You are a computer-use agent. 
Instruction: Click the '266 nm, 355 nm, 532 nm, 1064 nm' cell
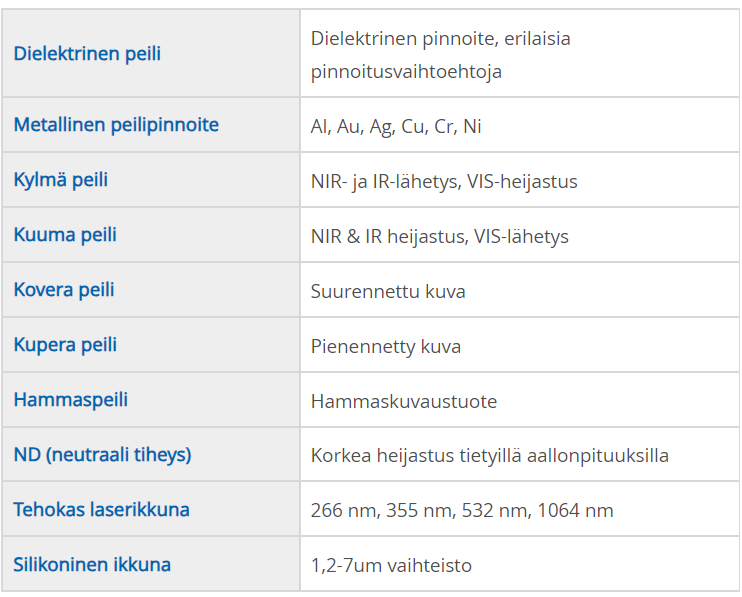(462, 511)
